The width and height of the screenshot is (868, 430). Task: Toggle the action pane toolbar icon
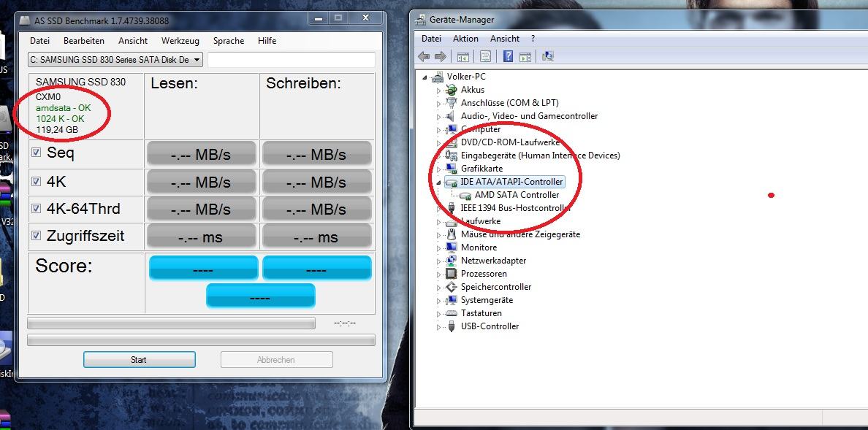(525, 56)
